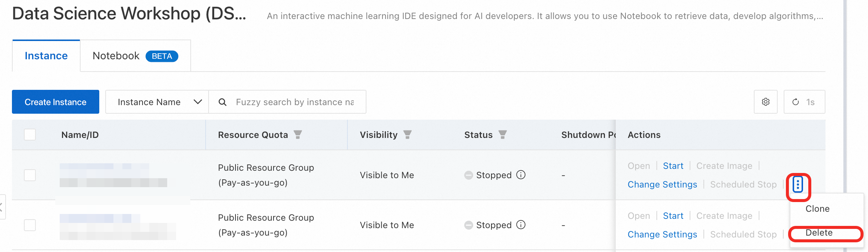Choose Delete from the dropdown menu
Image resolution: width=868 pixels, height=252 pixels.
819,233
